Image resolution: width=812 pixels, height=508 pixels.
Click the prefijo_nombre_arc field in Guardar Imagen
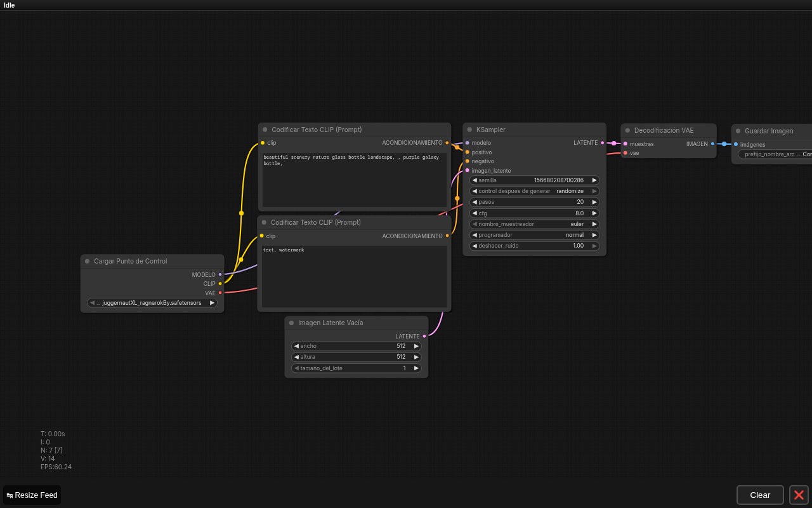[x=775, y=154]
